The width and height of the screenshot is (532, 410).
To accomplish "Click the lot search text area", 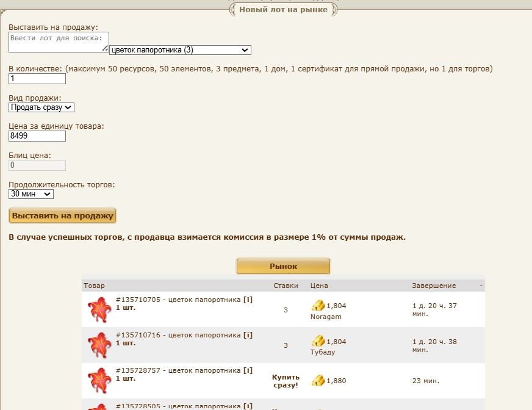I will tap(58, 41).
